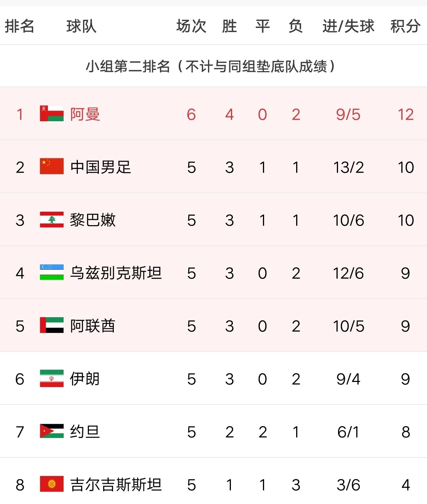
Task: Open the 中国男足 team link
Action: [100, 167]
